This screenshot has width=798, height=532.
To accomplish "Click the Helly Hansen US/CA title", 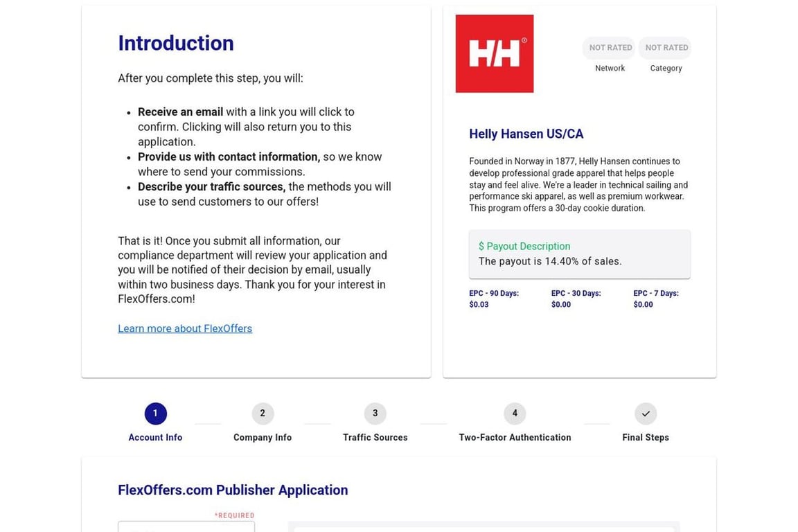I will [526, 134].
